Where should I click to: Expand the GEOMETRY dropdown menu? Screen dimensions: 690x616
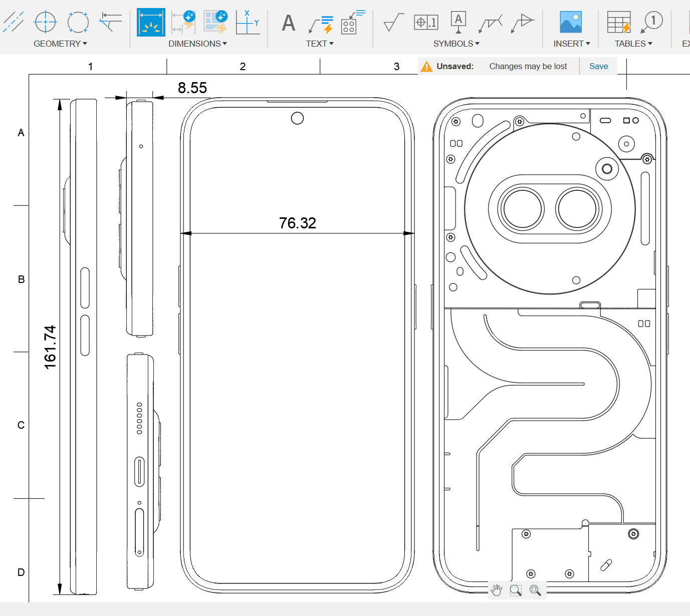[60, 44]
